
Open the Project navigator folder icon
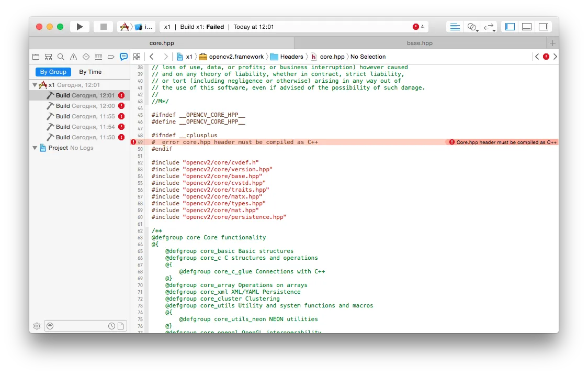(x=36, y=57)
